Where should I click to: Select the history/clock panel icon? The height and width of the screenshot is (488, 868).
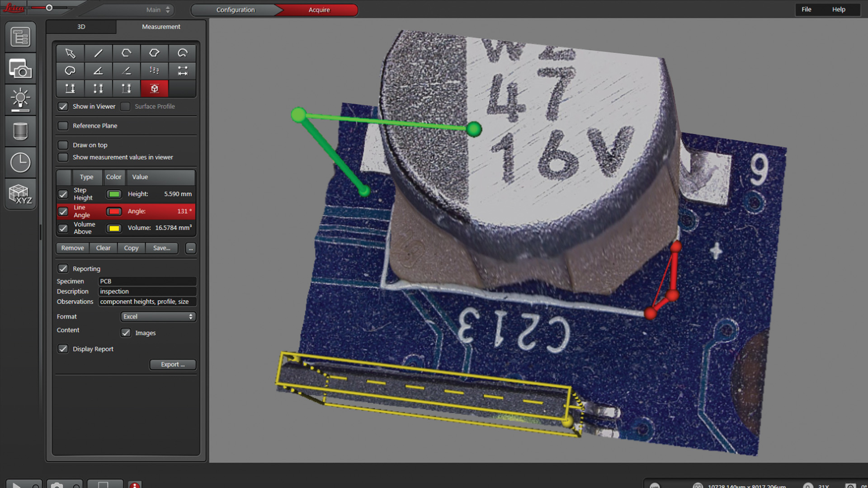click(x=21, y=161)
